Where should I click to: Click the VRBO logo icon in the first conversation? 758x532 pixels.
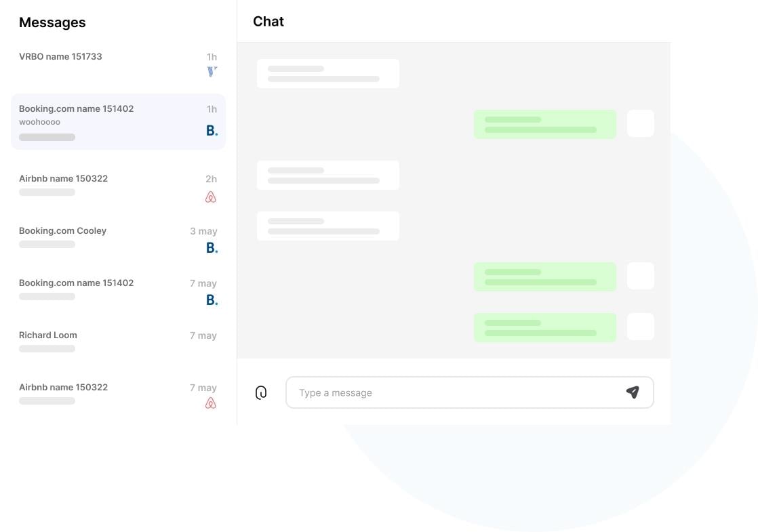click(x=212, y=72)
